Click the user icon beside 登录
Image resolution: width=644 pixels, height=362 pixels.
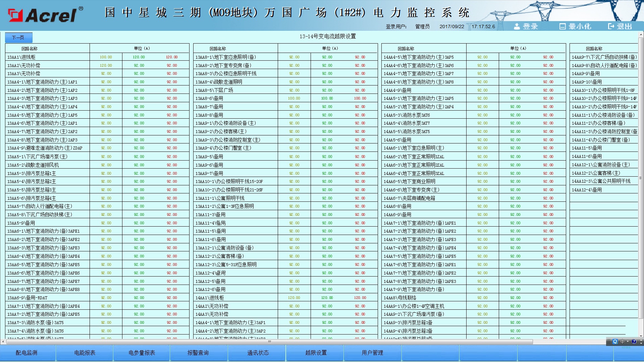pos(517,26)
